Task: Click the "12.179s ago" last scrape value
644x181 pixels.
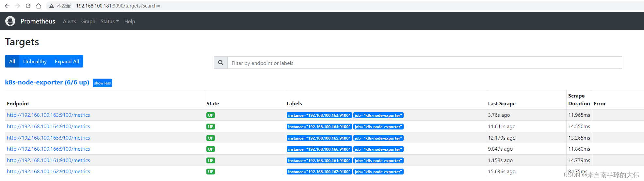Action: point(502,138)
